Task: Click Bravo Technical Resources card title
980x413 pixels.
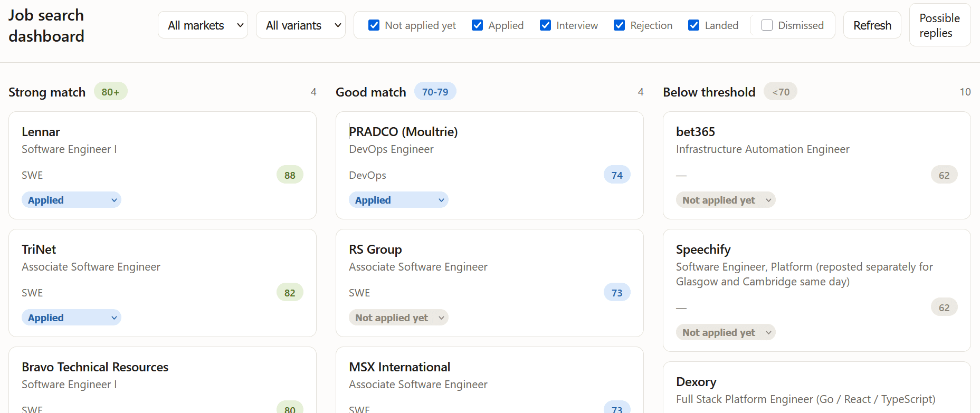Action: (x=95, y=367)
